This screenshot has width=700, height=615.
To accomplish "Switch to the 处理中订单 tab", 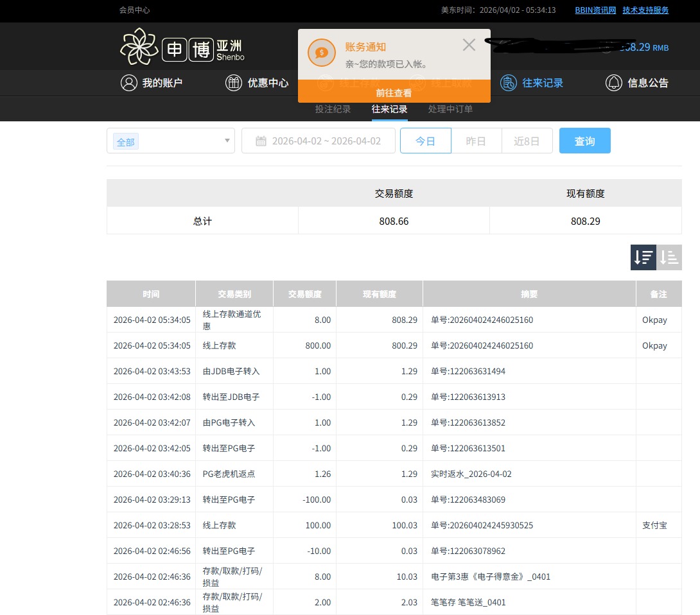I will pyautogui.click(x=450, y=109).
